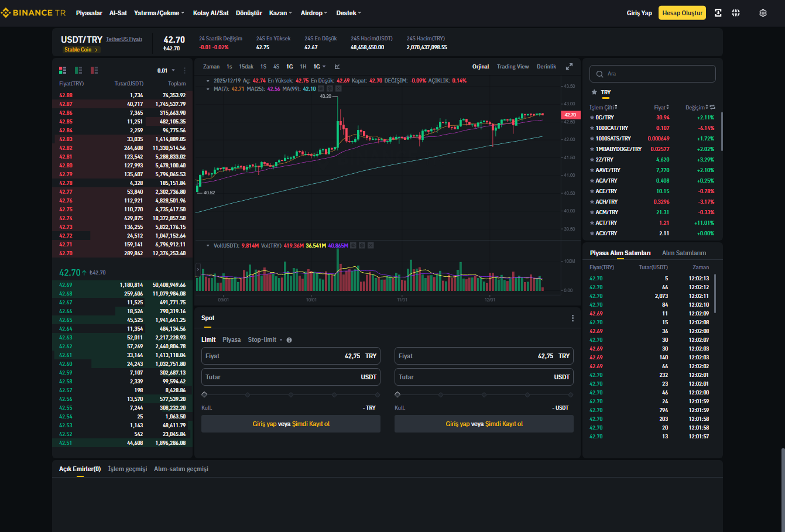Image resolution: width=785 pixels, height=532 pixels.
Task: Open the Piyasalar page
Action: (89, 13)
